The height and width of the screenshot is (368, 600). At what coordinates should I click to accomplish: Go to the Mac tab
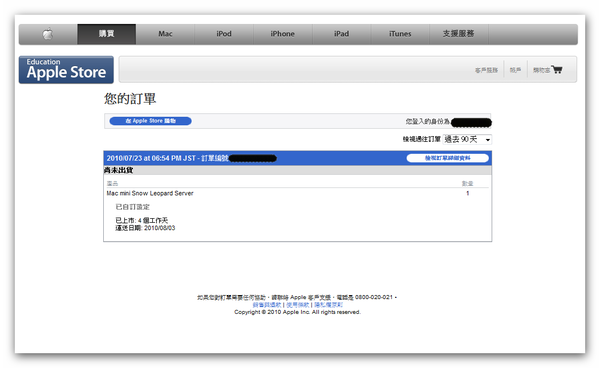pos(165,34)
